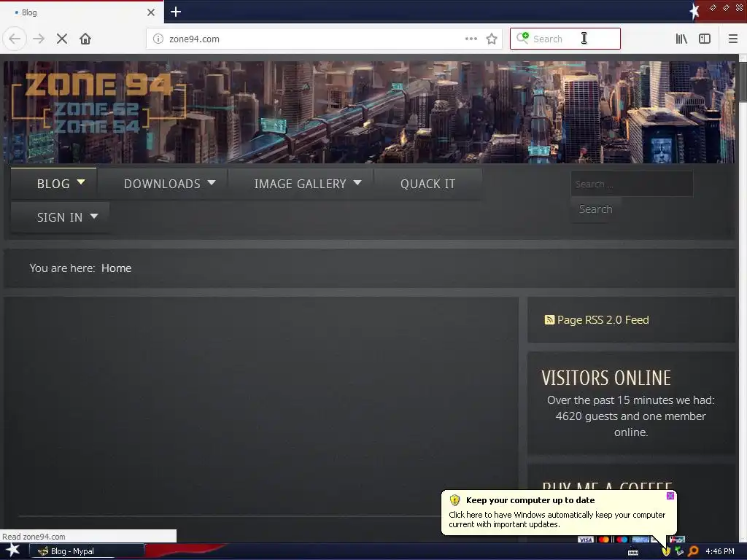Click the orange magnifier tray icon
747x560 pixels.
pos(693,551)
